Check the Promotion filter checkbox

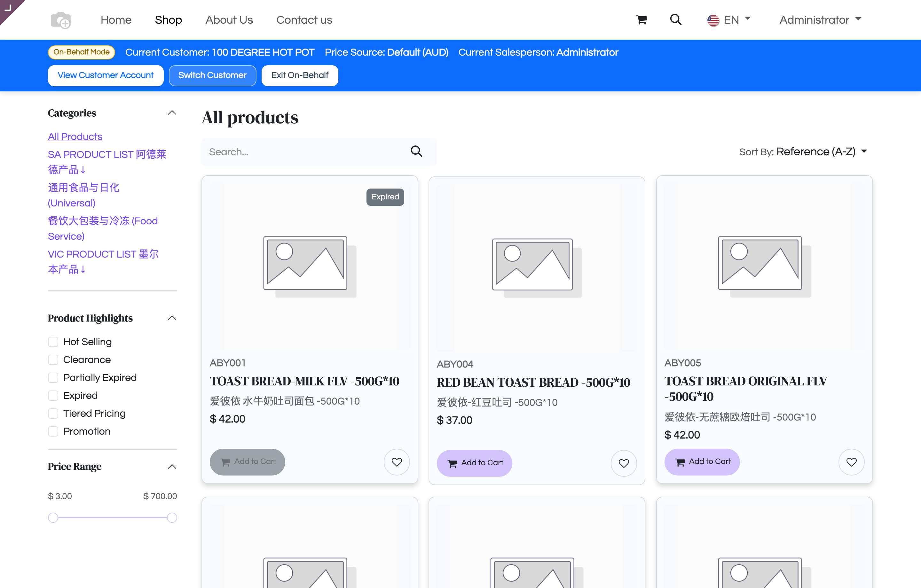pyautogui.click(x=53, y=431)
